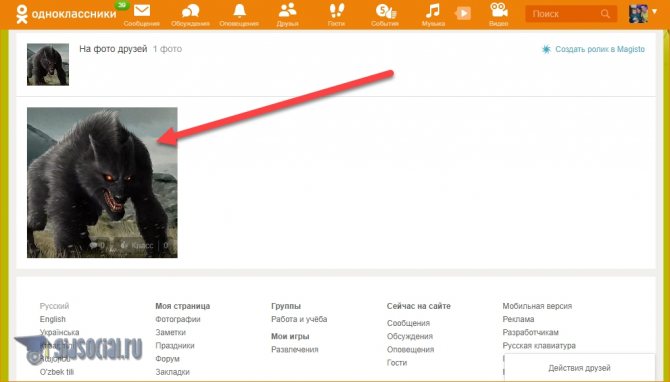This screenshot has width=670, height=382.
Task: Open the large wolf photo
Action: point(102,182)
